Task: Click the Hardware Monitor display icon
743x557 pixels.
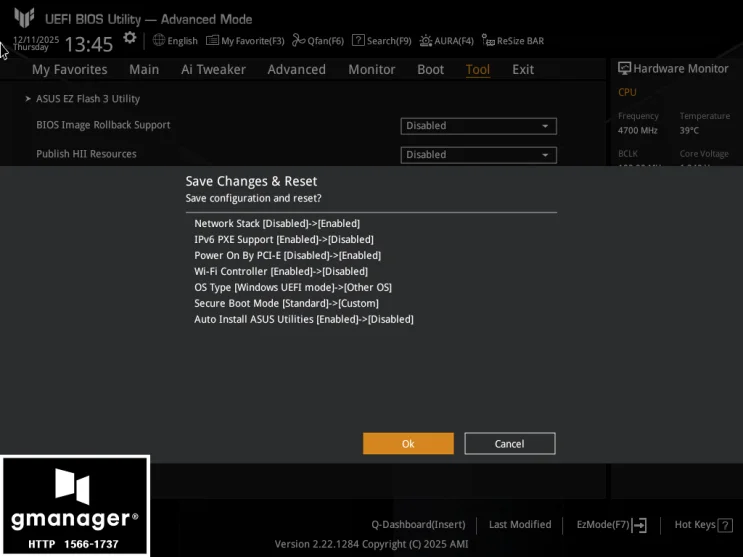Action: [x=624, y=69]
